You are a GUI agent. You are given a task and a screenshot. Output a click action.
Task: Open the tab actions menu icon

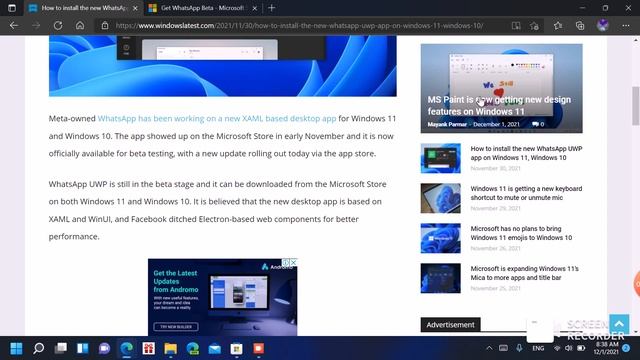(x=12, y=8)
